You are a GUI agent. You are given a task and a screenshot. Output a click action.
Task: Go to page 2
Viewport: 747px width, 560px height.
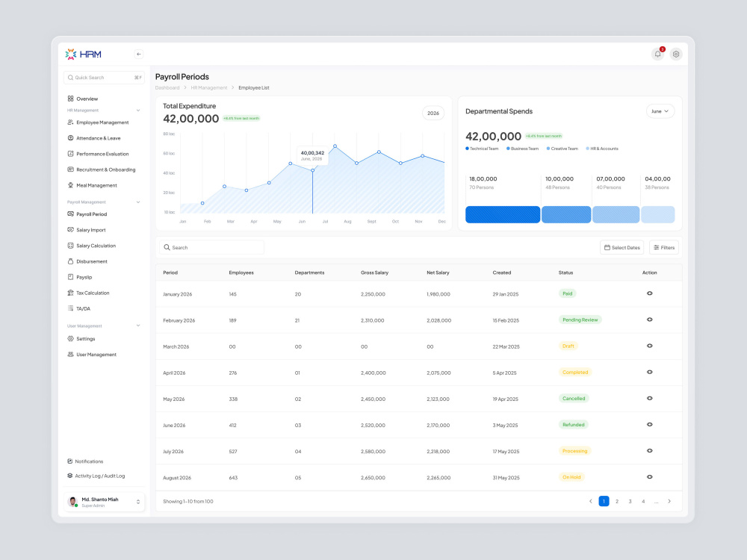tap(617, 502)
